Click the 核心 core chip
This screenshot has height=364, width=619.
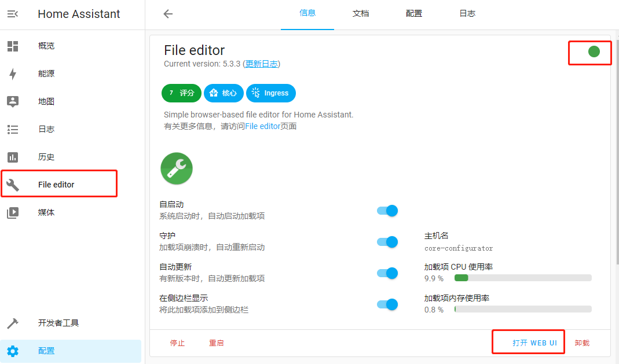[x=224, y=93]
